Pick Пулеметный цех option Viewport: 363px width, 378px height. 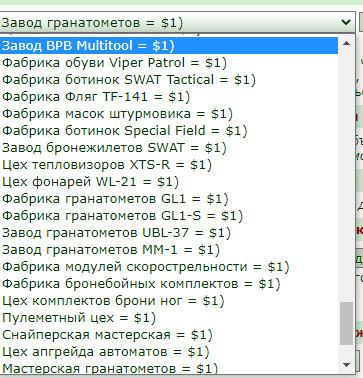click(169, 318)
